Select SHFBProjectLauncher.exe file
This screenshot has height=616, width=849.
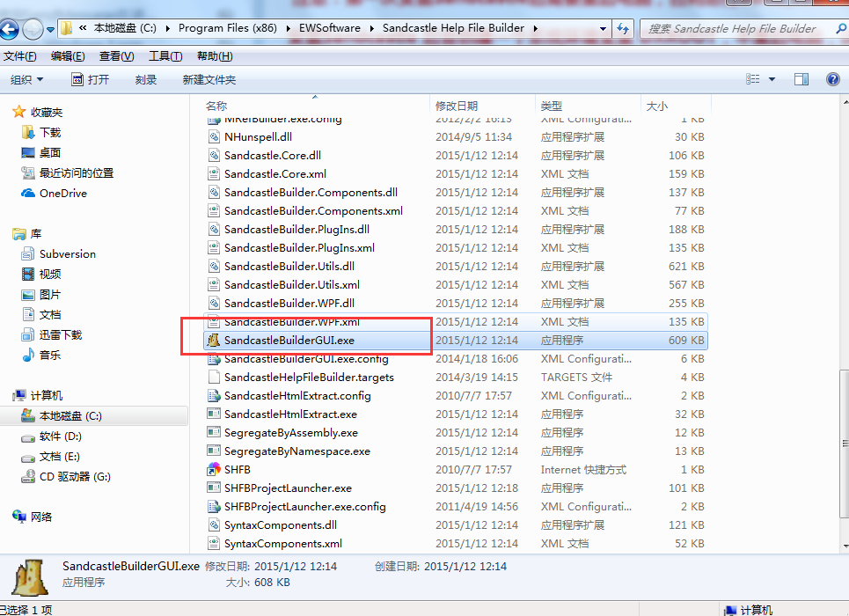point(456,488)
